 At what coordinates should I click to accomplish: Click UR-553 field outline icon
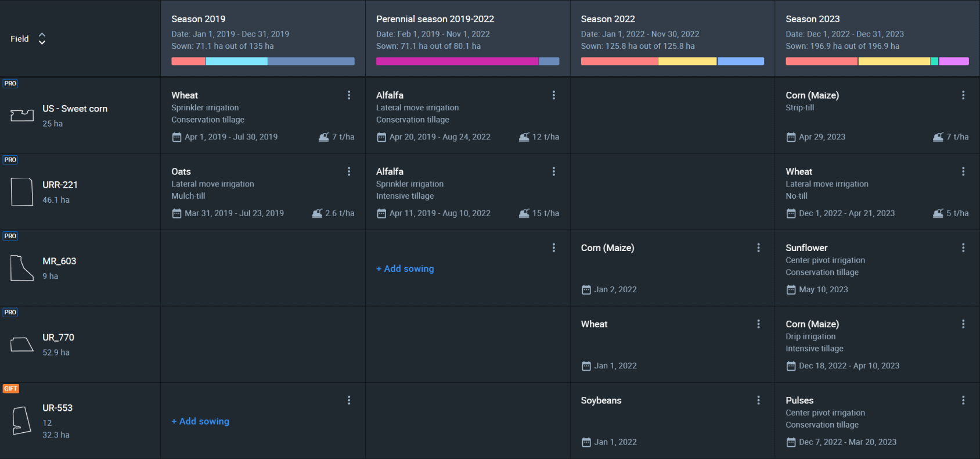click(21, 421)
